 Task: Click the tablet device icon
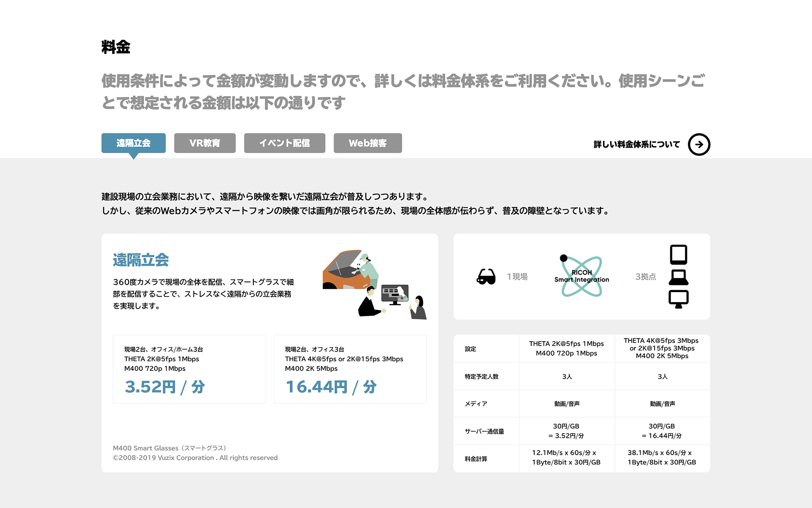click(678, 254)
